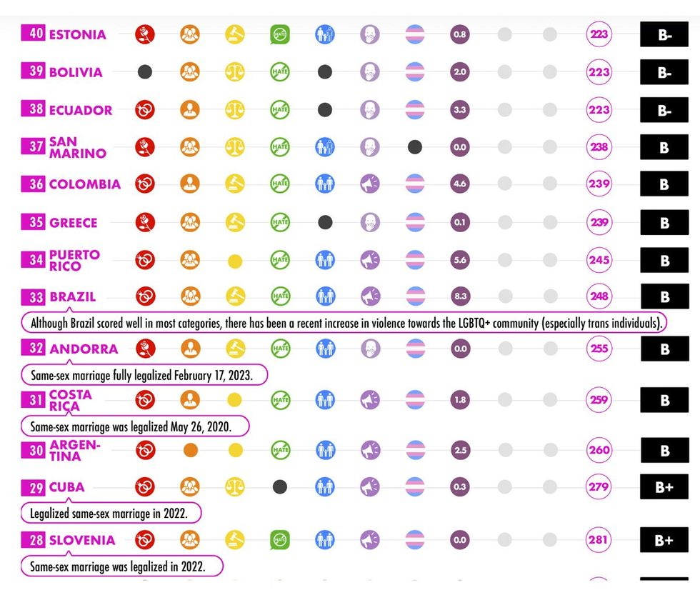
Task: Click the purple face icon in the Bolivia row
Action: point(370,71)
